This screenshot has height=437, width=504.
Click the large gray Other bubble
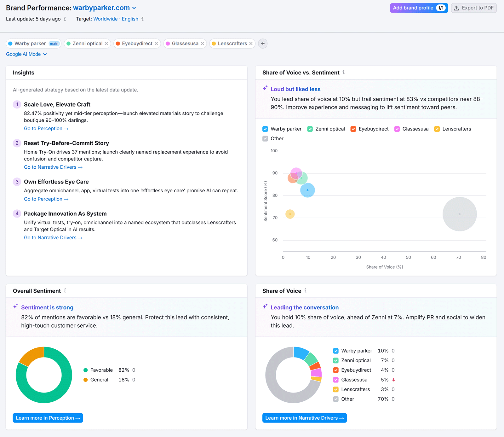tap(460, 214)
